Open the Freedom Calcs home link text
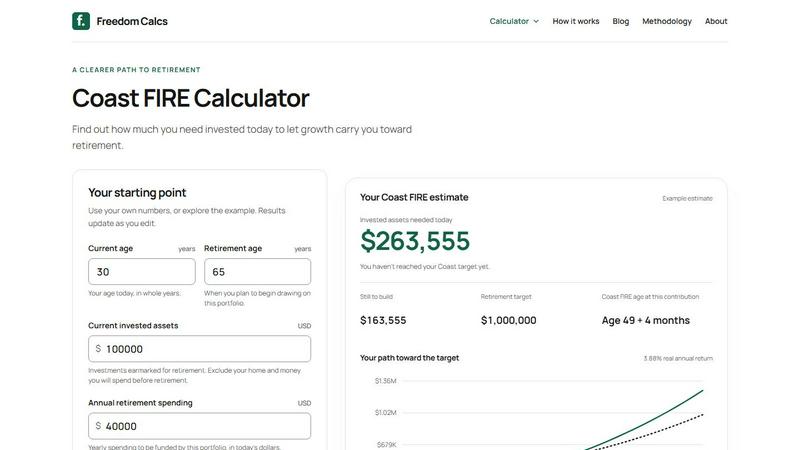 point(132,21)
